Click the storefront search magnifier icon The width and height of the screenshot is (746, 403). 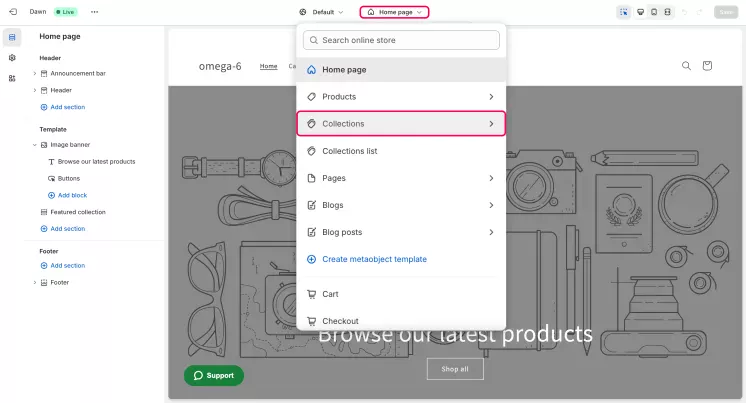(x=686, y=66)
